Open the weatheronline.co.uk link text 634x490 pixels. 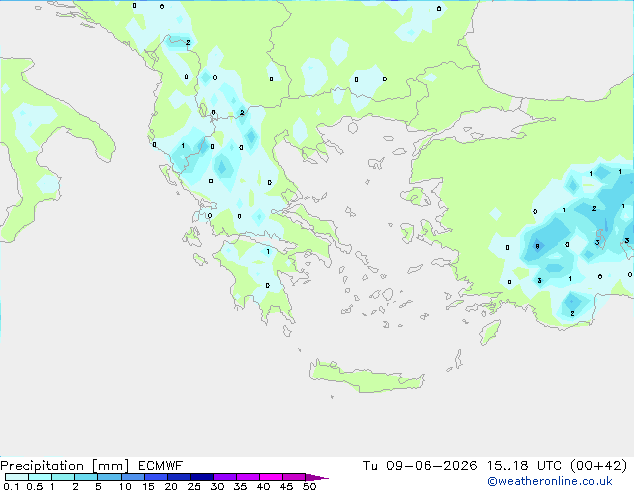[x=550, y=482]
